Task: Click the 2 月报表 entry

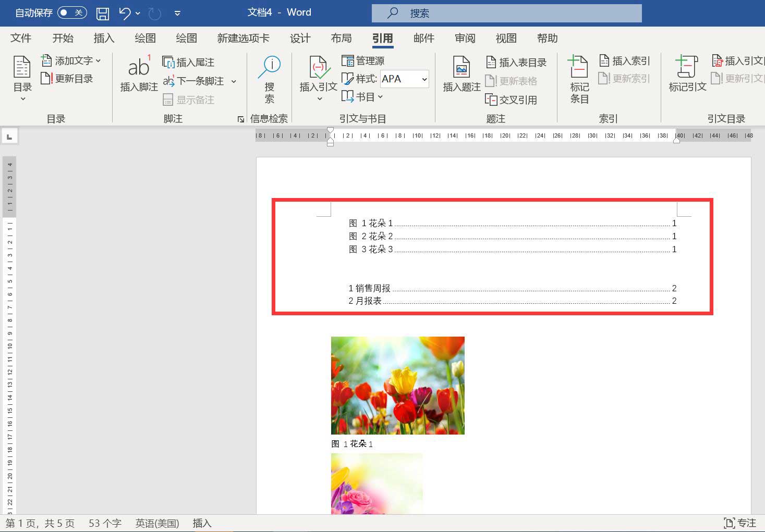Action: pos(513,301)
